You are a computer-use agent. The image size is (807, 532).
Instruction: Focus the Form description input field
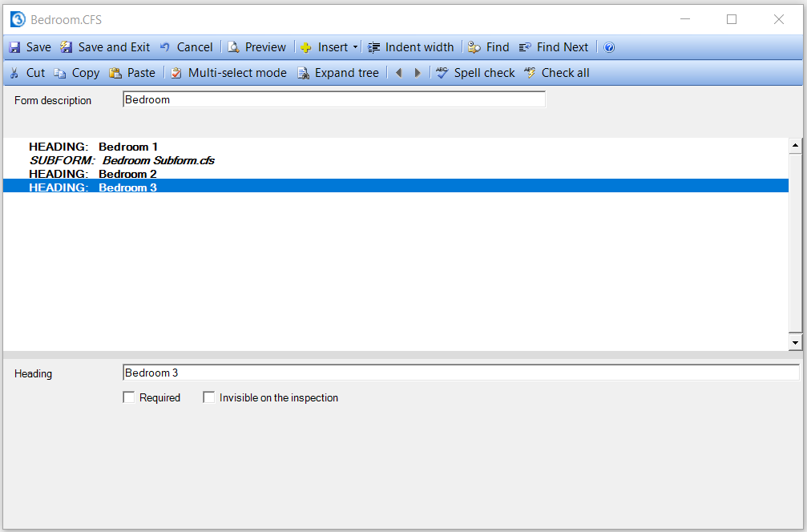click(334, 99)
